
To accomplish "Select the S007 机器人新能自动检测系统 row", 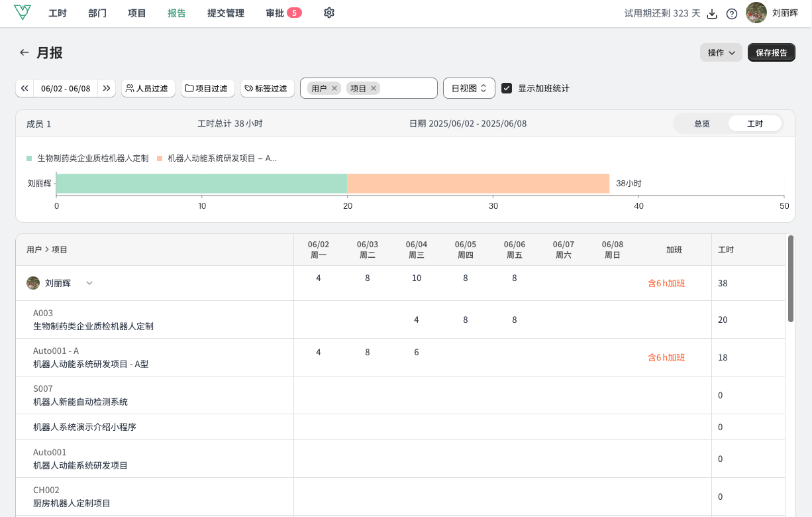I will [x=401, y=395].
